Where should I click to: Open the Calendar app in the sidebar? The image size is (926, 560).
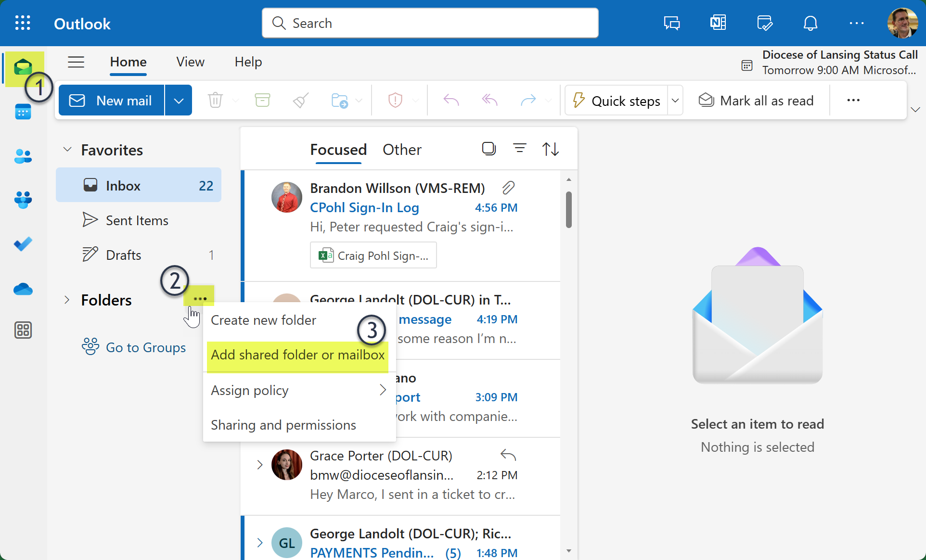[x=23, y=112]
